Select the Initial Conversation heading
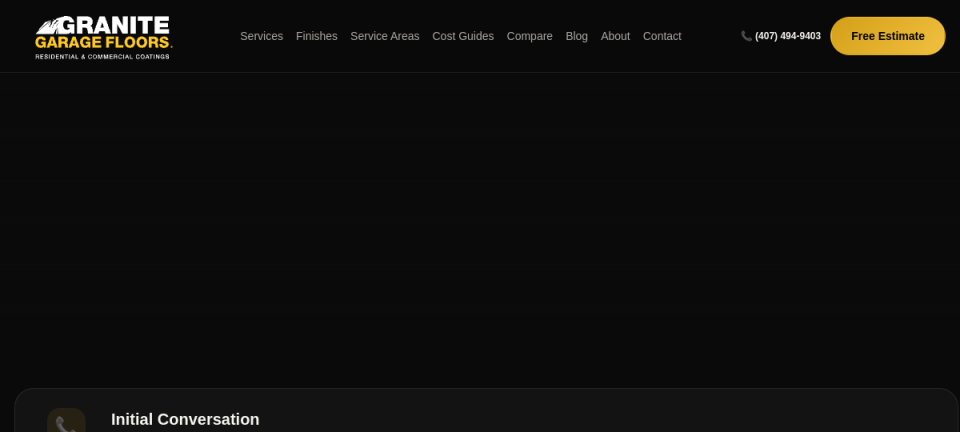Viewport: 960px width, 432px height. pos(185,419)
